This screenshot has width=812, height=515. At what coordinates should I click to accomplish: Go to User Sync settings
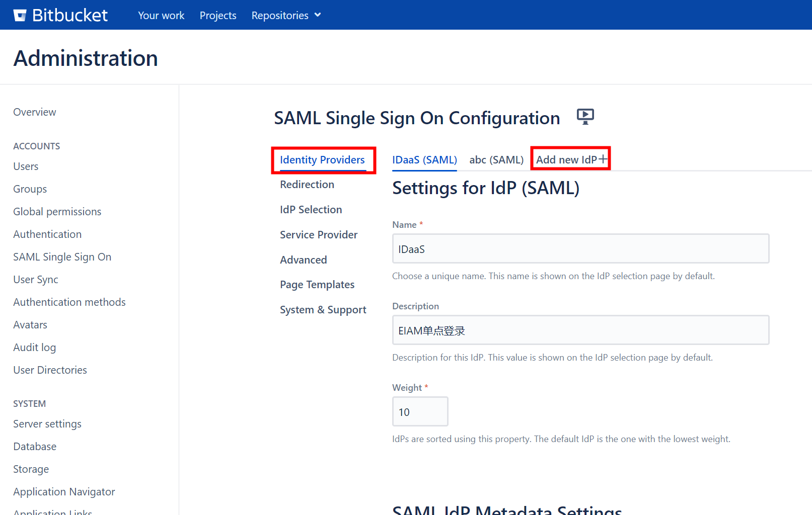pyautogui.click(x=36, y=280)
